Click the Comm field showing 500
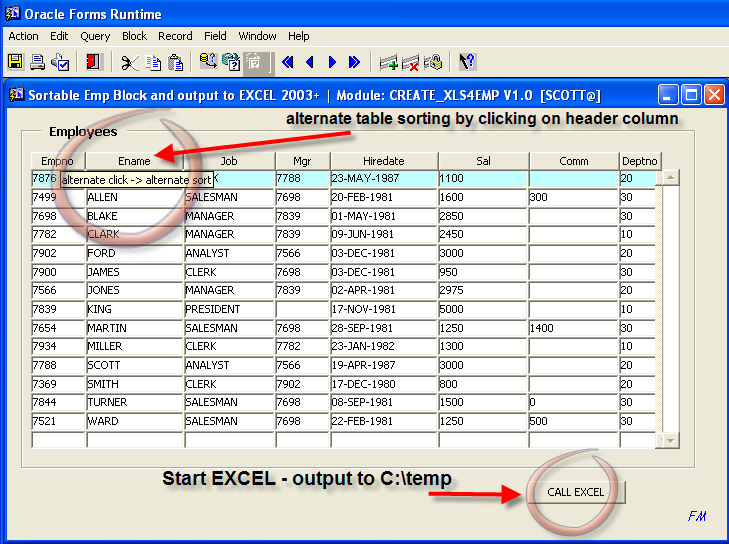 tap(573, 421)
